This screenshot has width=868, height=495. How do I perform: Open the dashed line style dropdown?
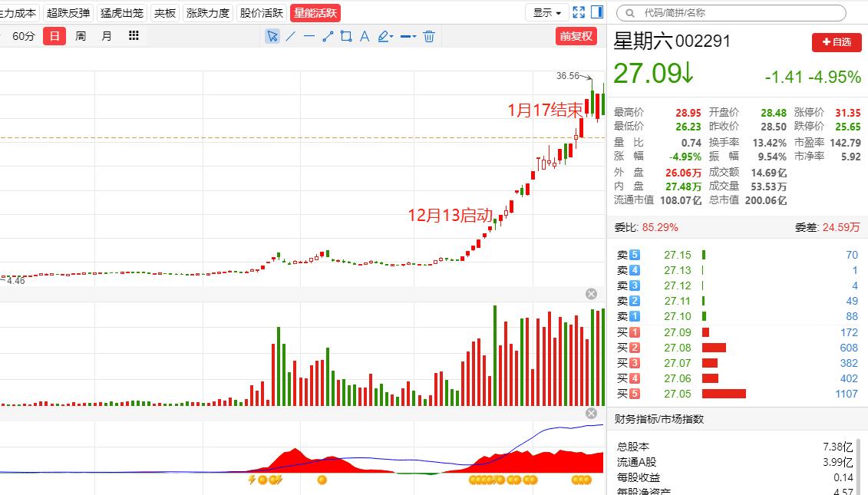(407, 36)
